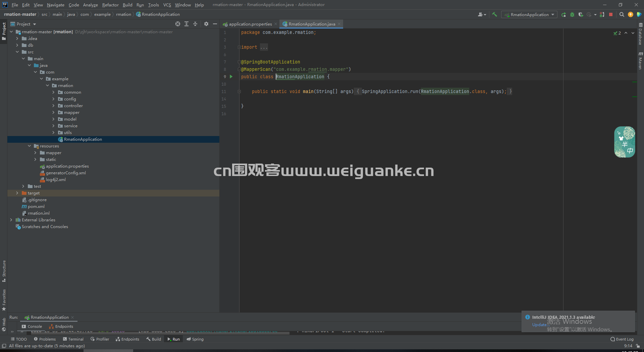Stop the running application red square
The height and width of the screenshot is (352, 644).
[611, 14]
